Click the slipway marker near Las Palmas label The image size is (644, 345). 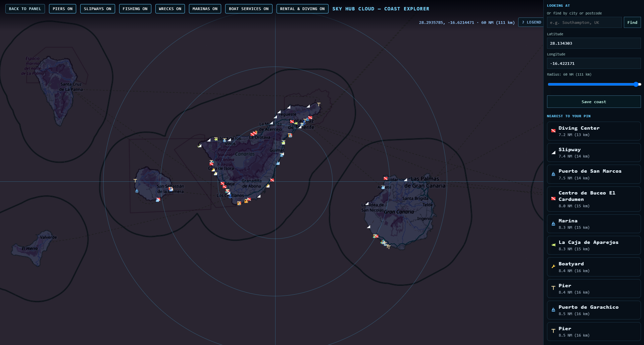pyautogui.click(x=405, y=180)
